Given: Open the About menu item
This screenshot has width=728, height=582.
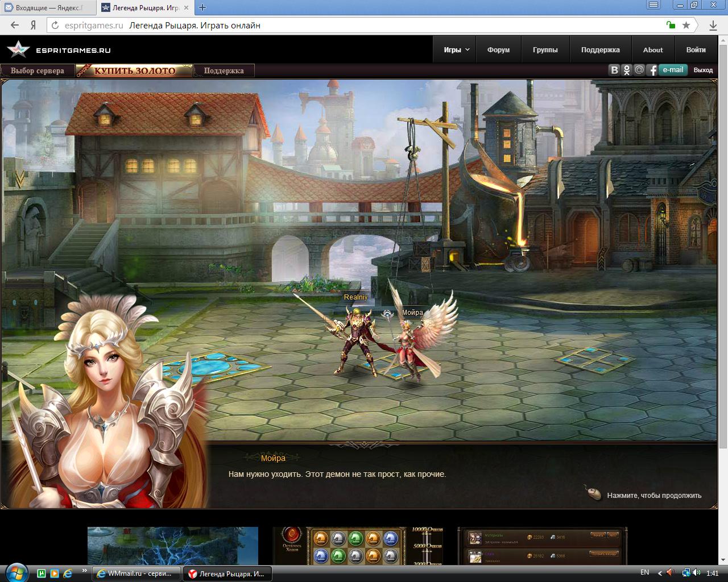Looking at the screenshot, I should 653,49.
